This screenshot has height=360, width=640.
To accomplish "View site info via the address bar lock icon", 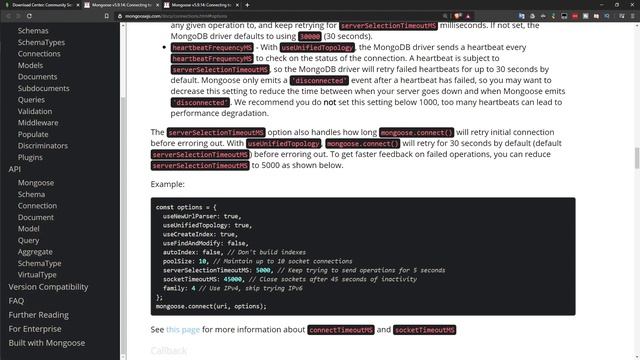I will coord(120,16).
